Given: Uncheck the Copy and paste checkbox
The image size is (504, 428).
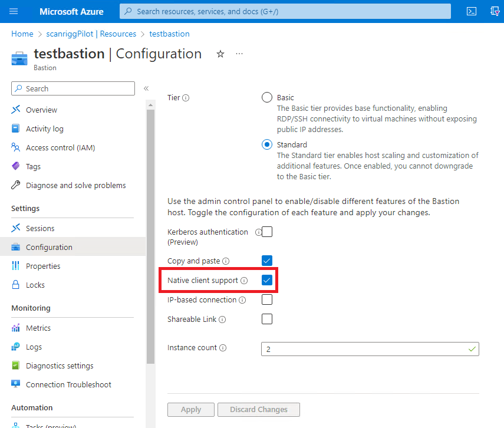Looking at the screenshot, I should click(x=267, y=261).
